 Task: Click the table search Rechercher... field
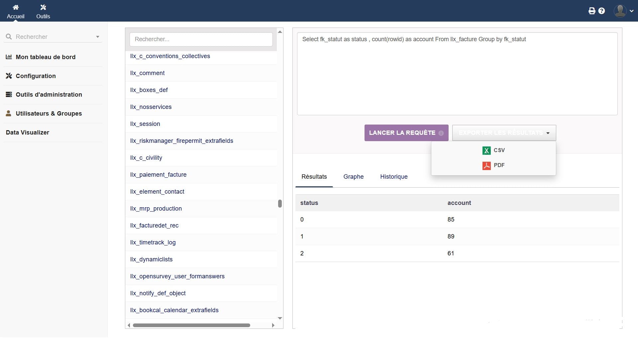201,39
